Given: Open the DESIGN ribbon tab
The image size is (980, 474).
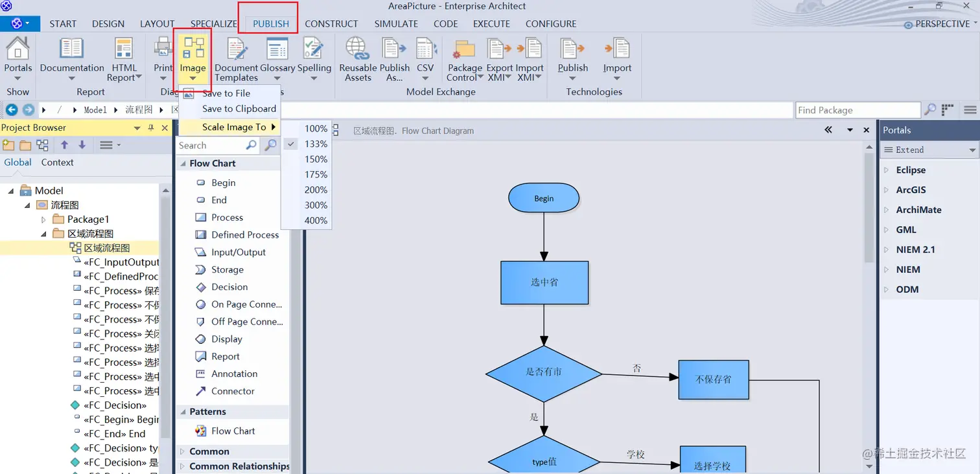Looking at the screenshot, I should coord(108,24).
